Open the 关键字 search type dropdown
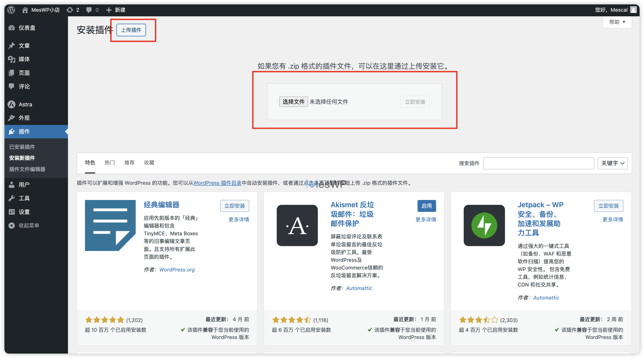644x358 pixels. pyautogui.click(x=612, y=163)
